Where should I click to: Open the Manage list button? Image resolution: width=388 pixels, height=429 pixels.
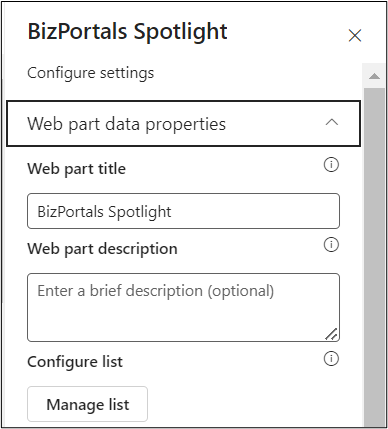(x=87, y=404)
